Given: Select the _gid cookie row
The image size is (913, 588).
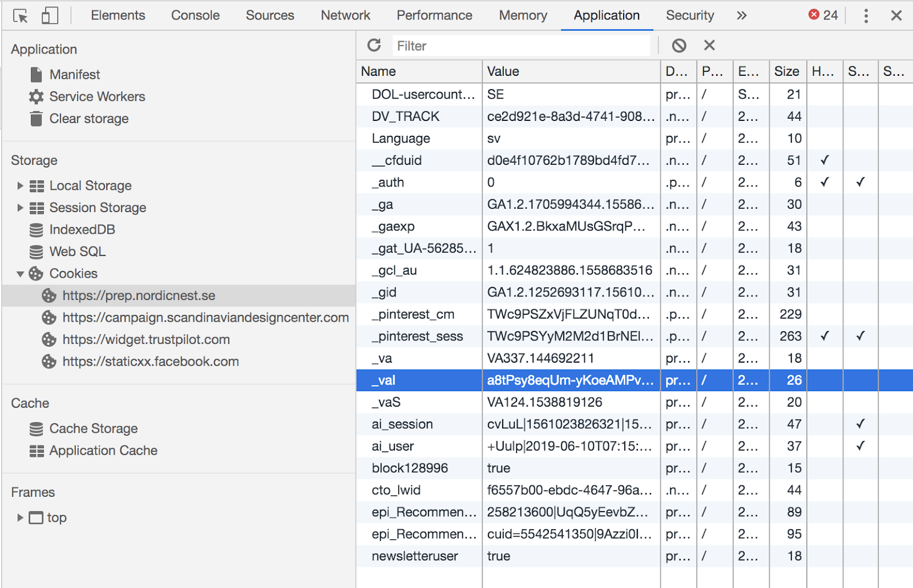Looking at the screenshot, I should [635, 293].
